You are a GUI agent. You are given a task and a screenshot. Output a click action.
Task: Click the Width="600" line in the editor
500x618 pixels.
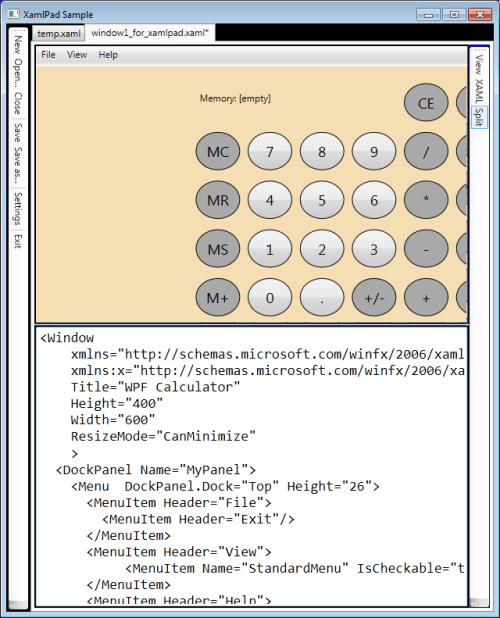click(x=113, y=420)
